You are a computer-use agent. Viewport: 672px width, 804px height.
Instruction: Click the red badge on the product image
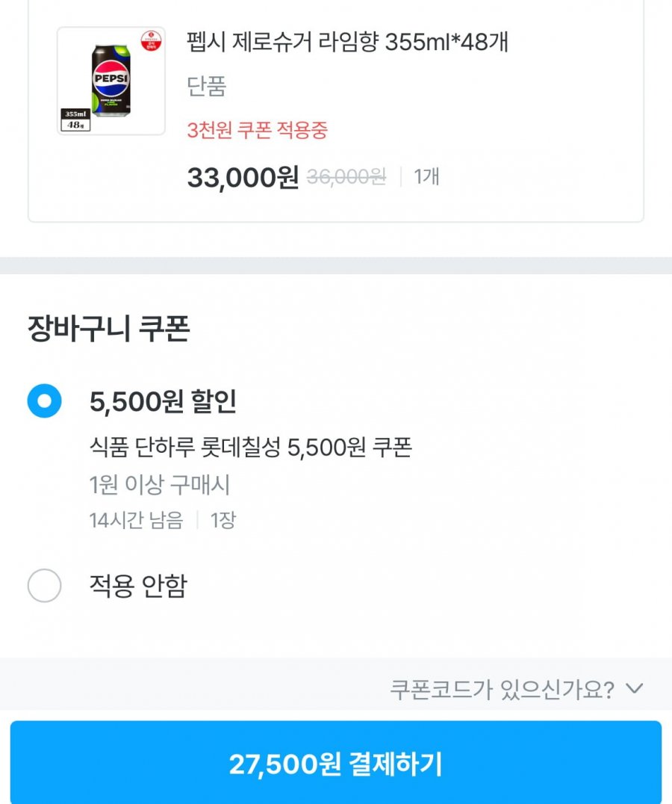pos(152,40)
